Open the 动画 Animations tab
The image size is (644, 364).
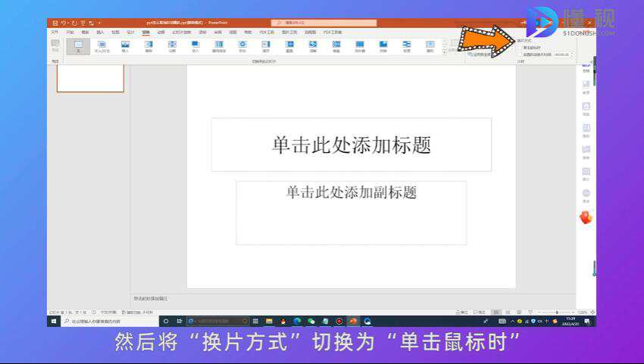coord(161,32)
